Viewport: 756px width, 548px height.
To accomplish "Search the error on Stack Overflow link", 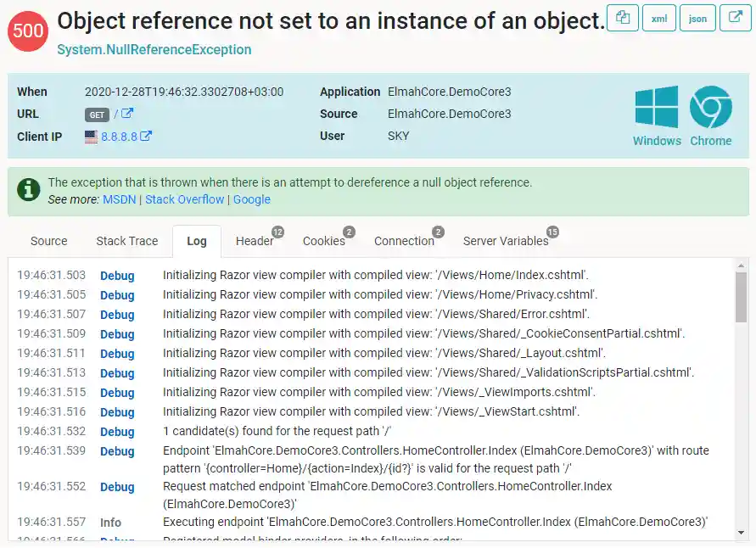I will (x=184, y=199).
